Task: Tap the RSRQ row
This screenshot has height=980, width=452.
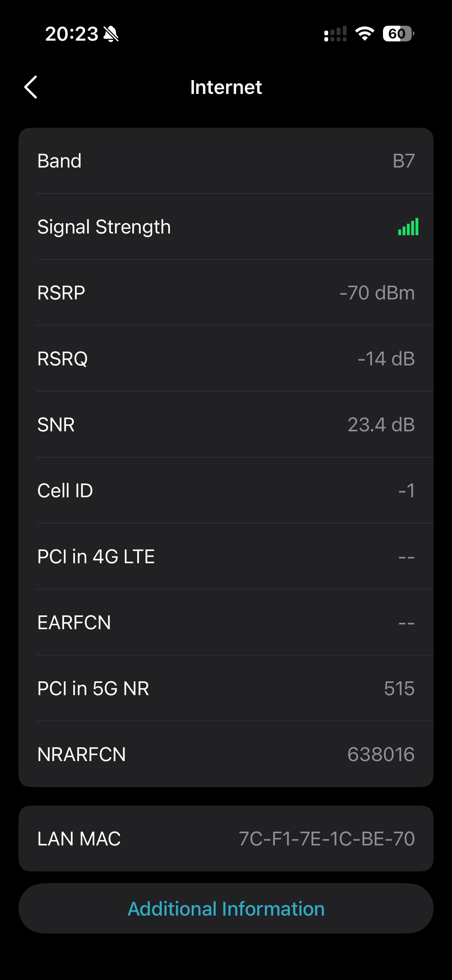Action: click(226, 359)
